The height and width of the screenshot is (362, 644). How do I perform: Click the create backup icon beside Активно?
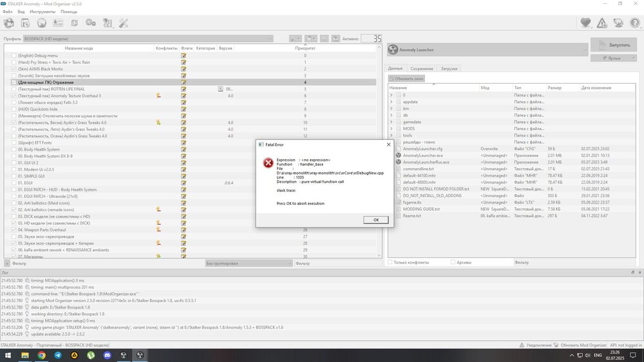click(x=336, y=38)
